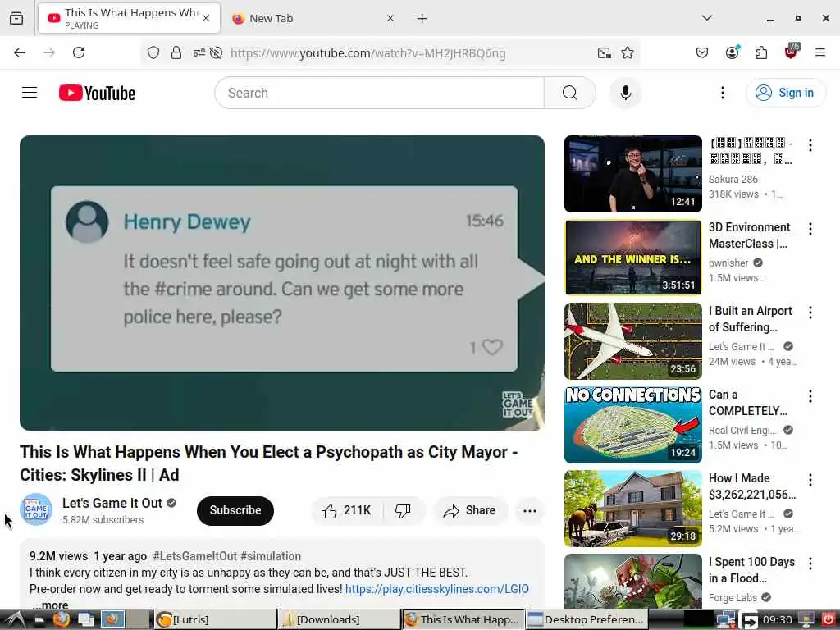Bookmark this page with the star icon
The width and height of the screenshot is (840, 630).
click(628, 52)
